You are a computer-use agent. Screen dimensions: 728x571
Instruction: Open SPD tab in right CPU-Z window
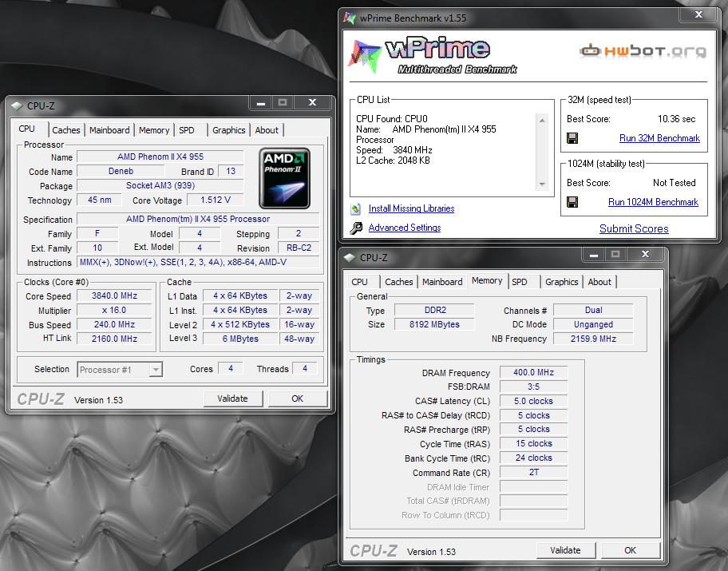[x=520, y=282]
